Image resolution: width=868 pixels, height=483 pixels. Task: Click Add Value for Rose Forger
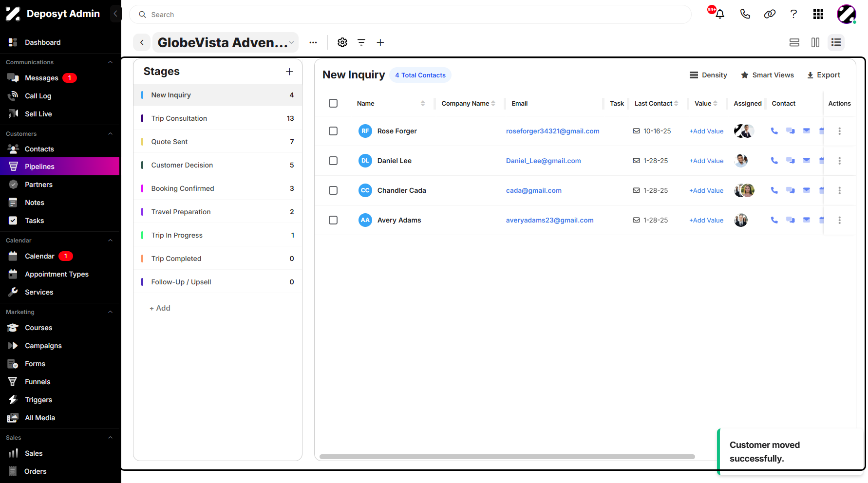pyautogui.click(x=706, y=131)
